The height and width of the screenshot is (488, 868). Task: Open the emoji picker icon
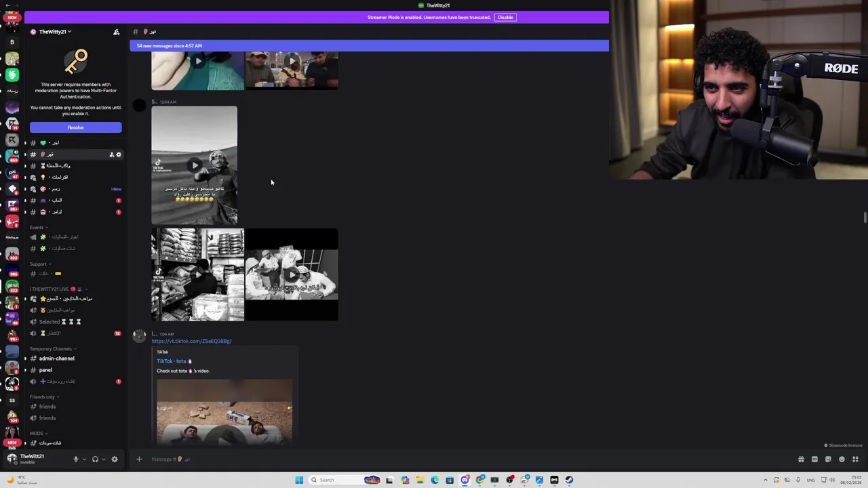pyautogui.click(x=842, y=459)
